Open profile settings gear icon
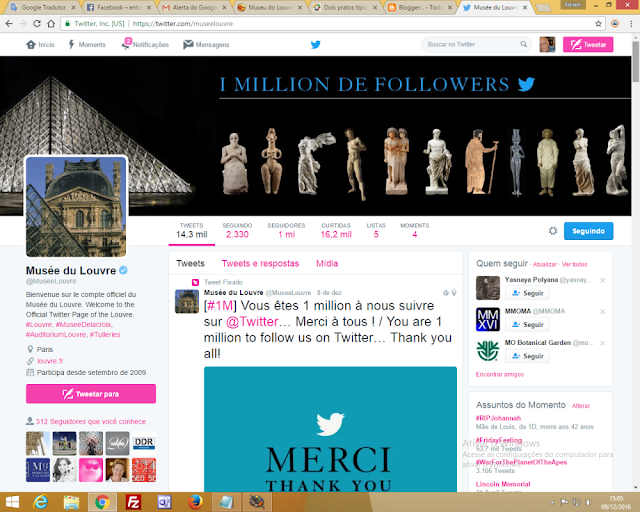Viewport: 640px width, 512px height. pos(553,231)
